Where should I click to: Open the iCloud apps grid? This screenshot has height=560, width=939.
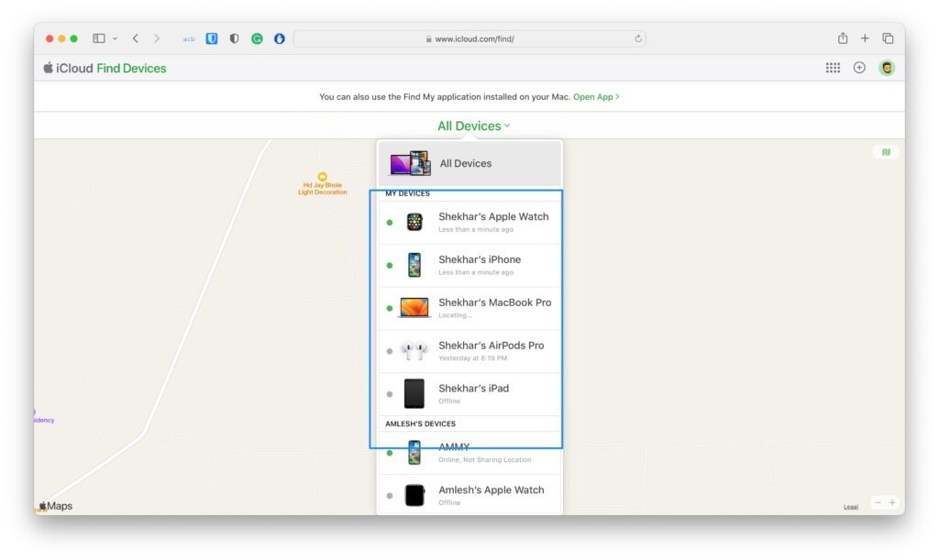coord(833,68)
